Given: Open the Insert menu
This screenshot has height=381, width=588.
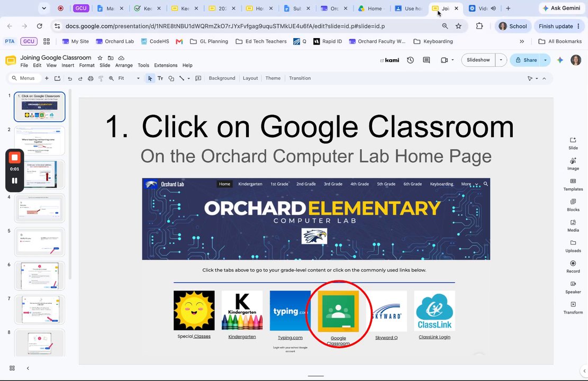Looking at the screenshot, I should (68, 65).
